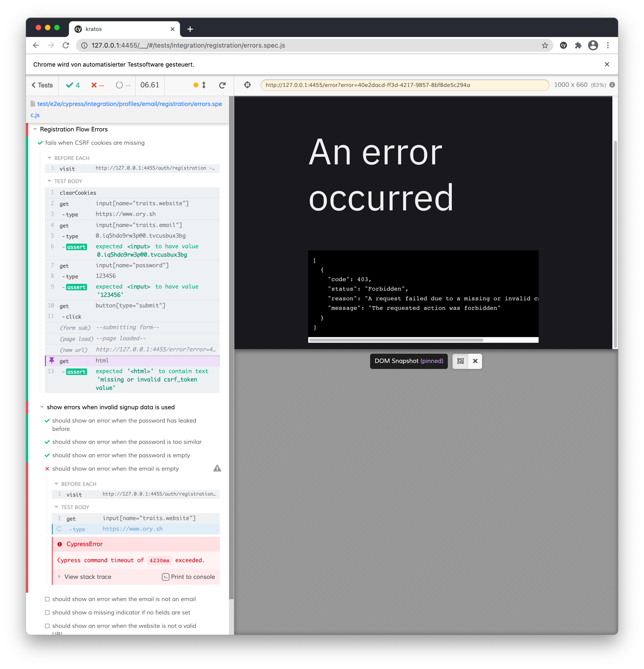Click the warning icon on the failing email test
The height and width of the screenshot is (669, 644).
(217, 468)
